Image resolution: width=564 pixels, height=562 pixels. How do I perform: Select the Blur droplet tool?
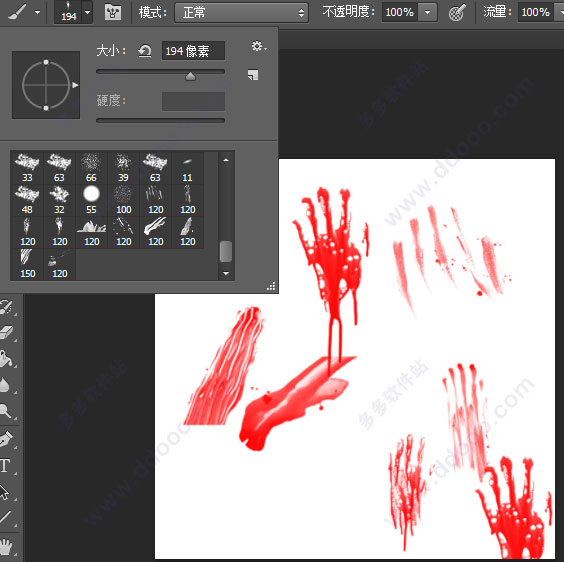pos(4,385)
